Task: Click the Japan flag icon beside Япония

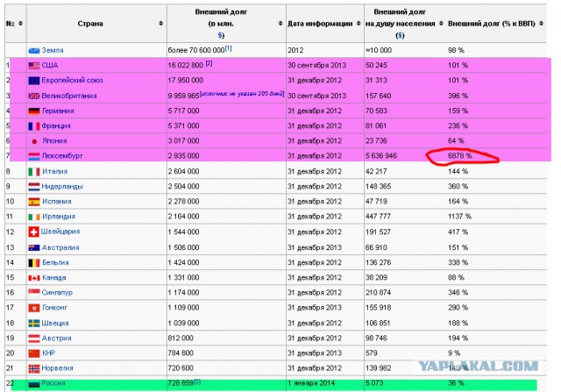Action: 34,141
